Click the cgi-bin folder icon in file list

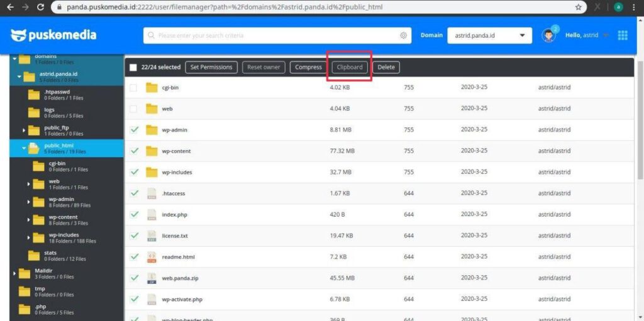click(x=152, y=87)
